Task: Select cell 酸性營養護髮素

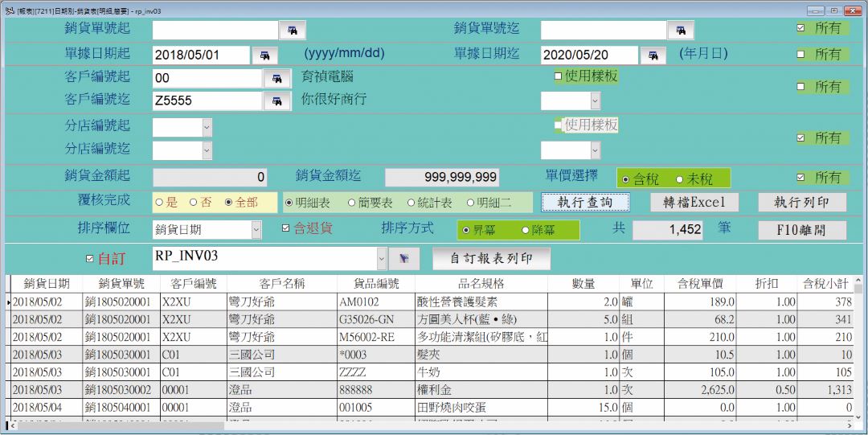Action: pos(481,302)
